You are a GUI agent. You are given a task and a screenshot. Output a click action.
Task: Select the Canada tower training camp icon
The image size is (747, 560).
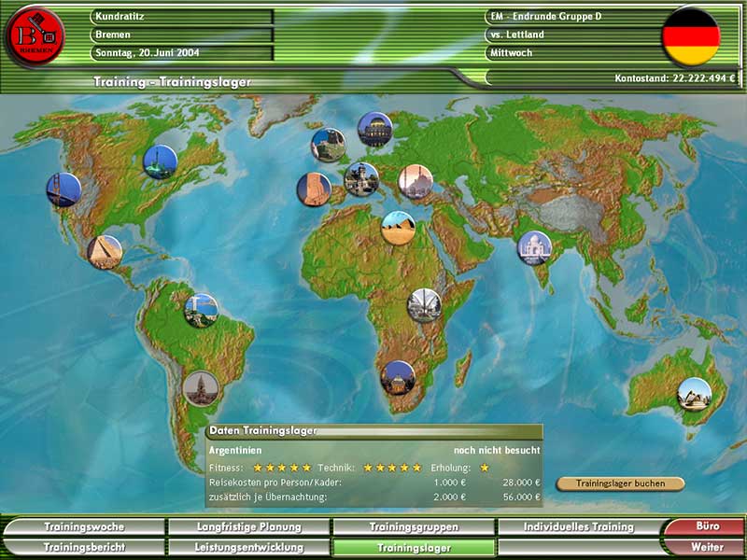click(x=160, y=161)
